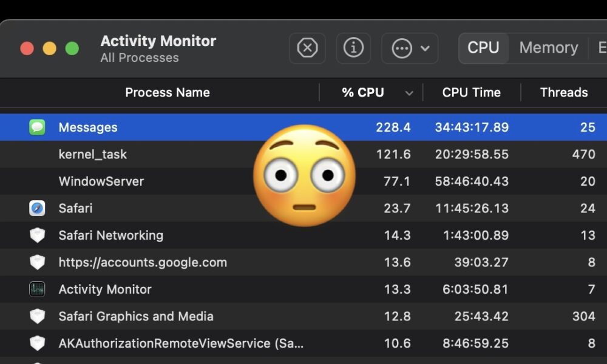The image size is (607, 364).
Task: Click the Safari compass icon
Action: (x=37, y=208)
